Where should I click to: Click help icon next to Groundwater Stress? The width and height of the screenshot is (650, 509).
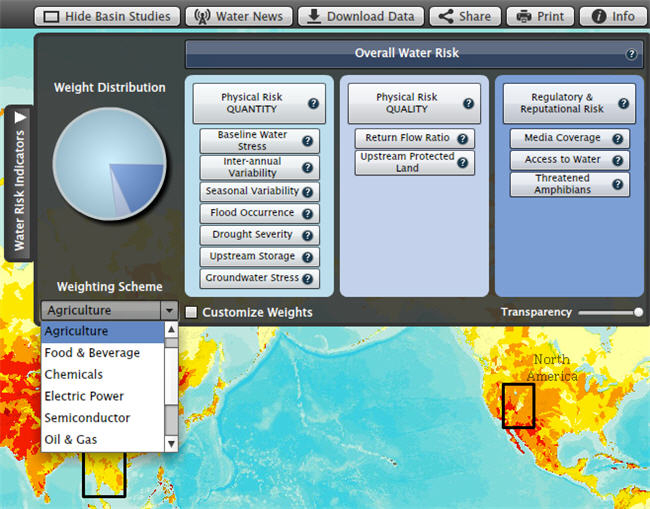pos(308,279)
